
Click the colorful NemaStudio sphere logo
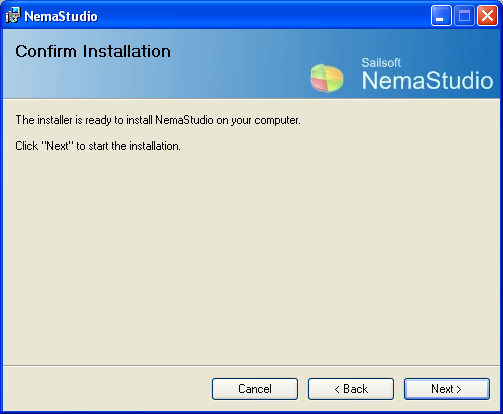pyautogui.click(x=327, y=78)
